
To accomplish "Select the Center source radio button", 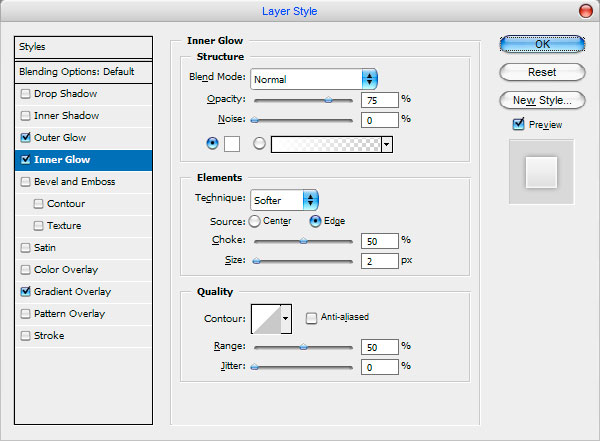I will pyautogui.click(x=255, y=220).
